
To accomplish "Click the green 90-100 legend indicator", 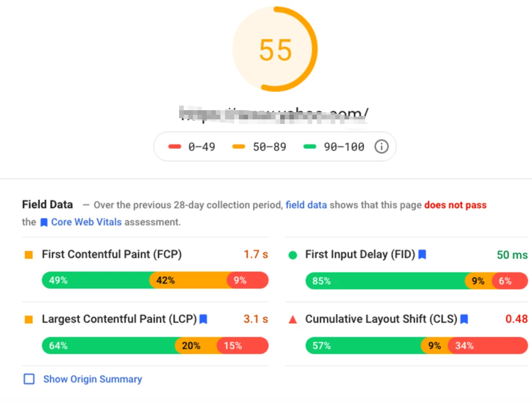I will click(x=309, y=146).
